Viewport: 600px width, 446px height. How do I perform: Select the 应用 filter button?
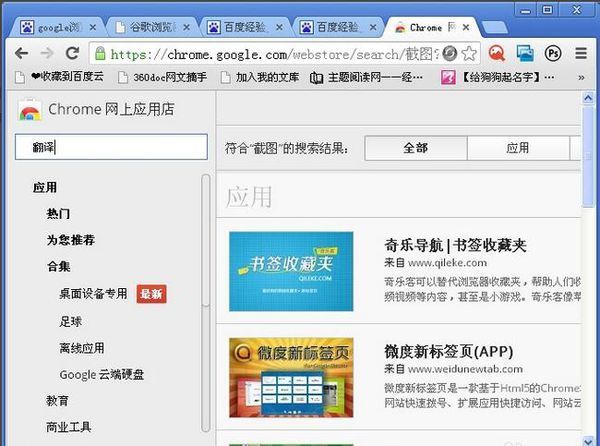point(518,148)
